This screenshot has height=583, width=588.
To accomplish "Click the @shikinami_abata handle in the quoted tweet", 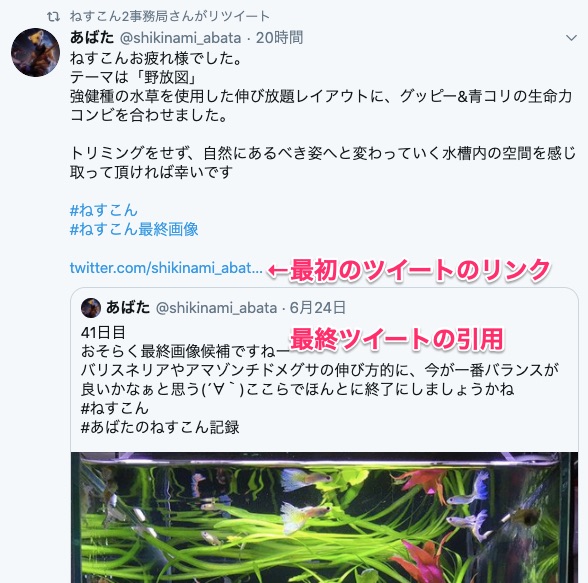I will tap(216, 308).
